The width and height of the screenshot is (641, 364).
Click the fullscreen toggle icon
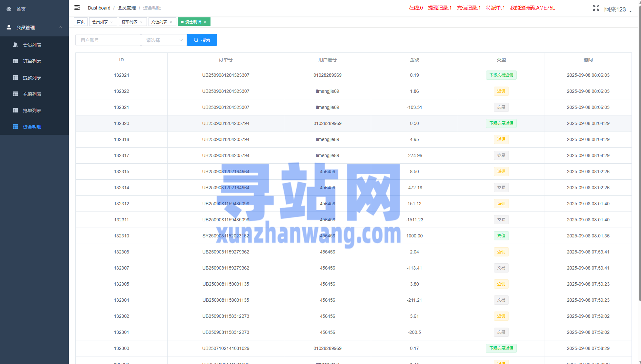[596, 8]
